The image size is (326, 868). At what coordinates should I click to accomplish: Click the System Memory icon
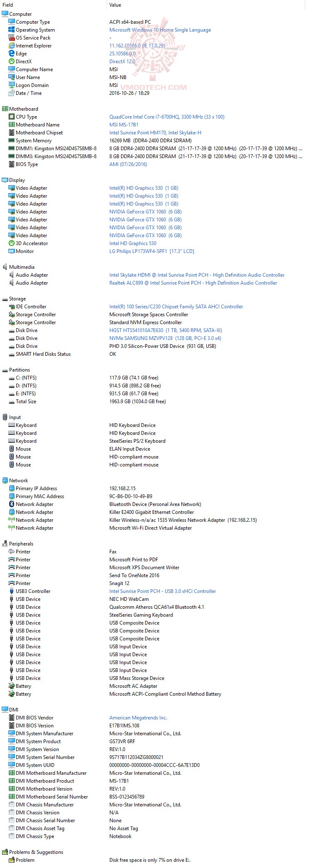pyautogui.click(x=12, y=140)
